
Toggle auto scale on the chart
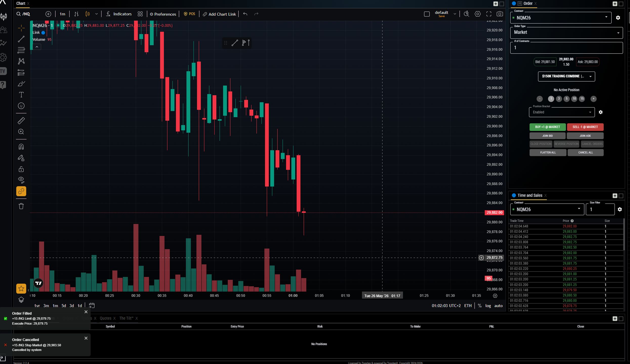[x=498, y=306]
